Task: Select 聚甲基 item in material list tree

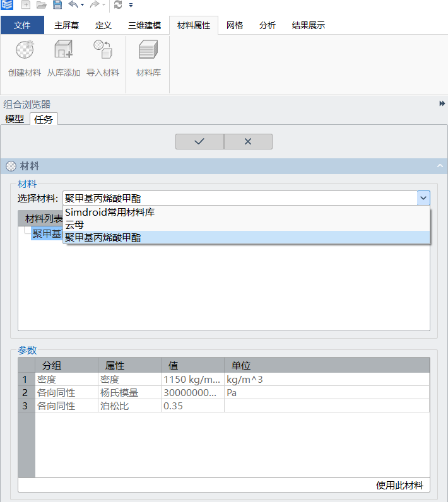Action: pos(47,233)
